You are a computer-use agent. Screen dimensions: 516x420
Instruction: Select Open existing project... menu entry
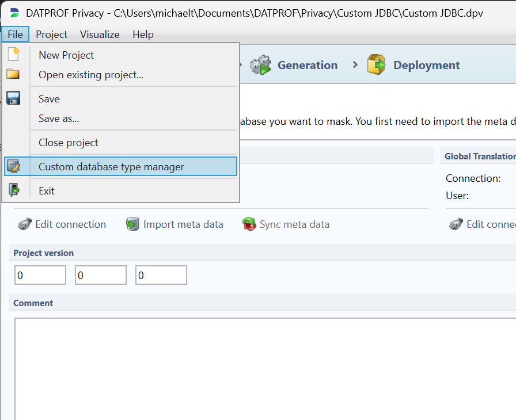click(x=120, y=75)
